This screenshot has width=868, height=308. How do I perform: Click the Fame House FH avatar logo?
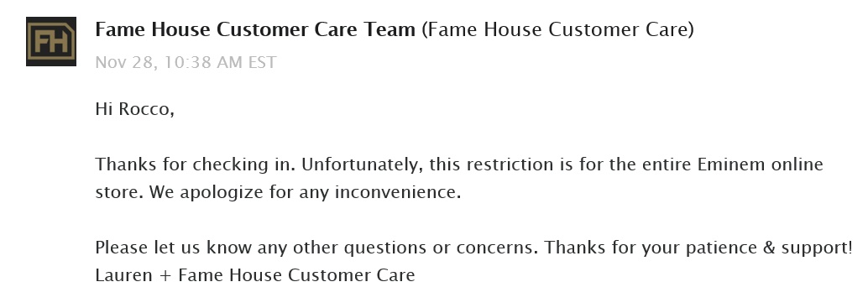click(51, 41)
